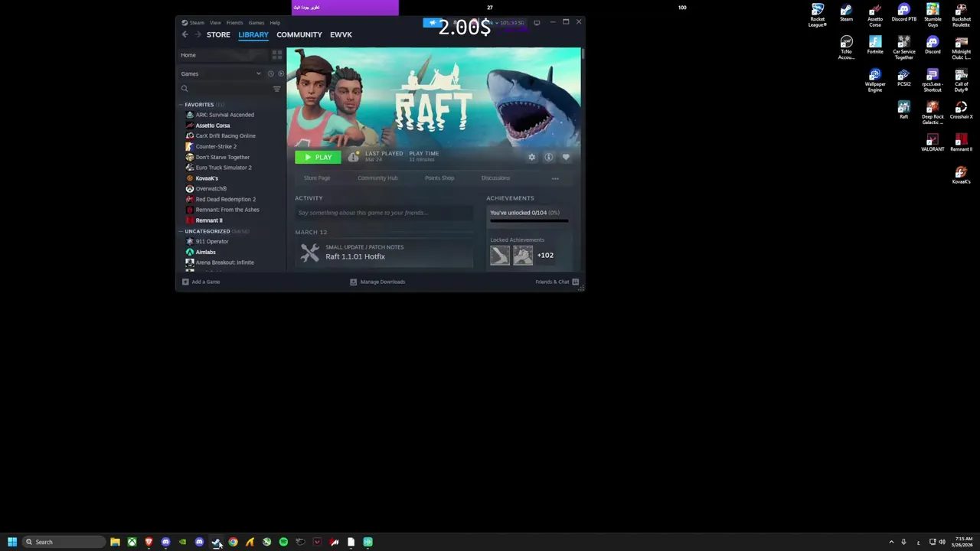Open the View menu
Image resolution: width=980 pixels, height=551 pixels.
tap(215, 22)
